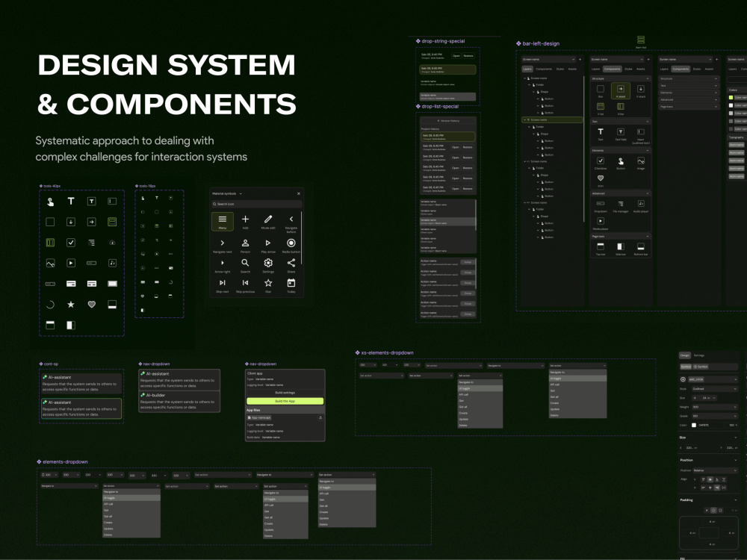Collapse the expanded Elements section header

click(x=620, y=151)
